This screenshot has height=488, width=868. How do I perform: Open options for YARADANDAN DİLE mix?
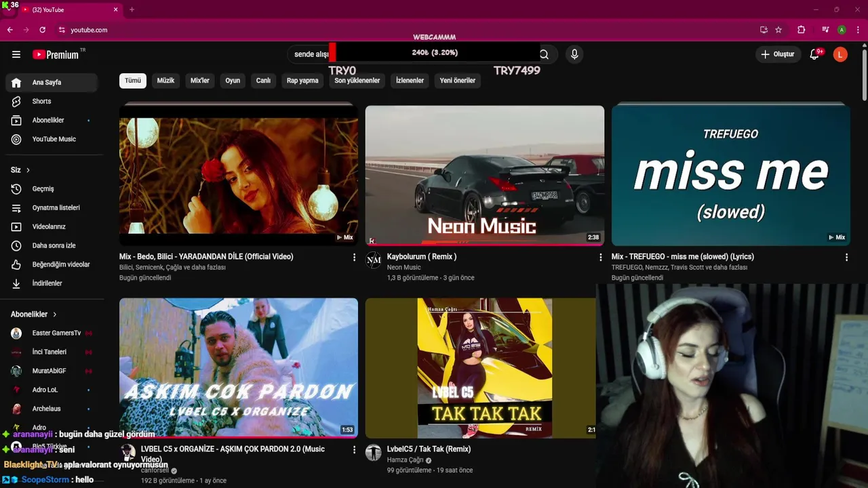coord(354,257)
